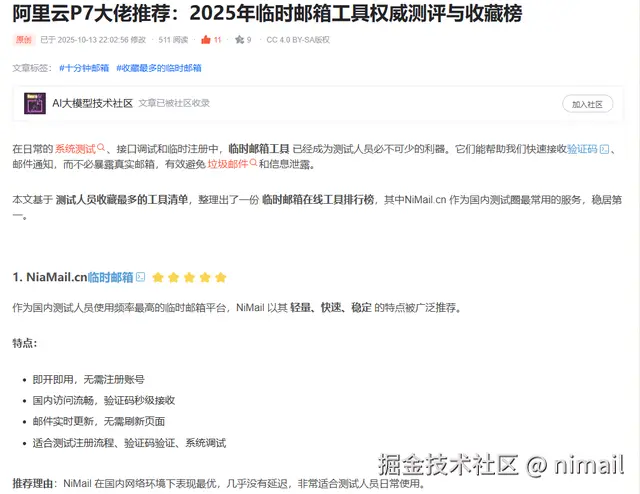Click the 1. NiaMail.cn heading text
Screen dimensions: 640x494
tap(50, 277)
